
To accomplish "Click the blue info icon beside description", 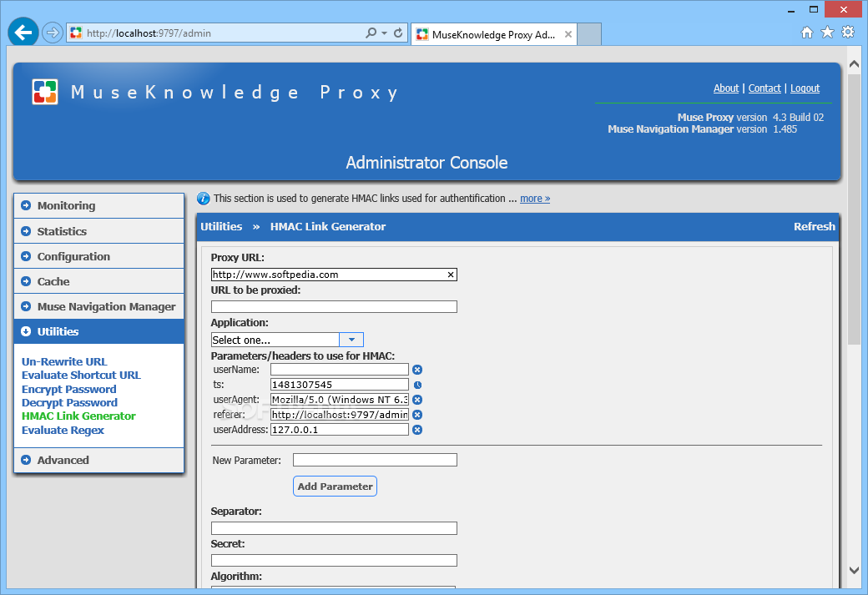I will [x=203, y=198].
